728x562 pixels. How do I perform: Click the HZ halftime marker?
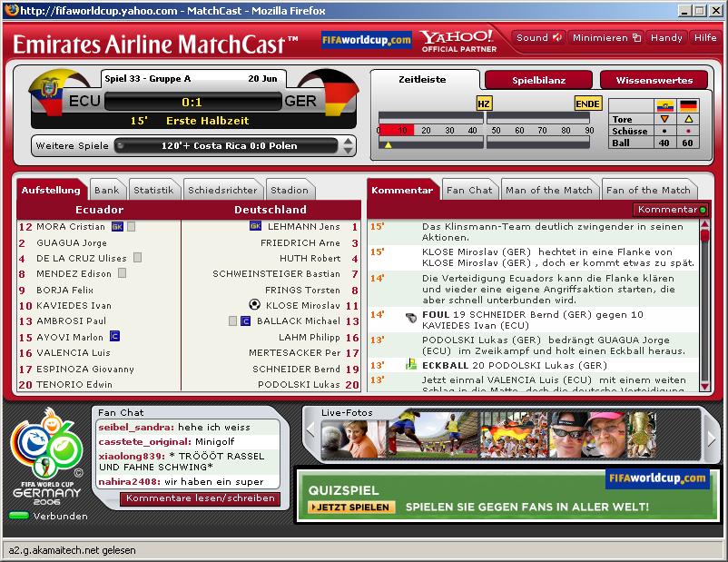484,104
